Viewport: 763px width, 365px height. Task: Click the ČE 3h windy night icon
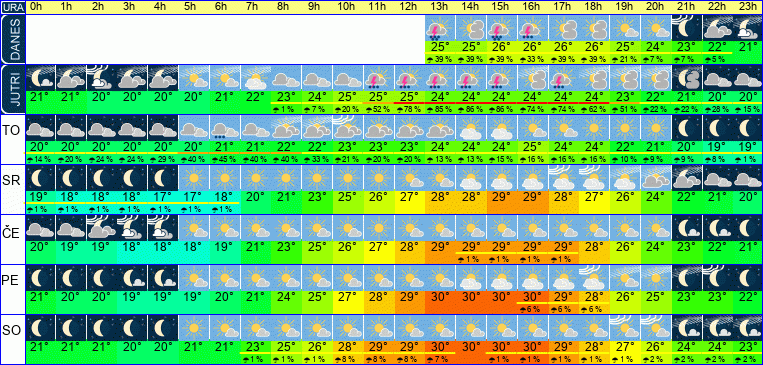coord(132,227)
